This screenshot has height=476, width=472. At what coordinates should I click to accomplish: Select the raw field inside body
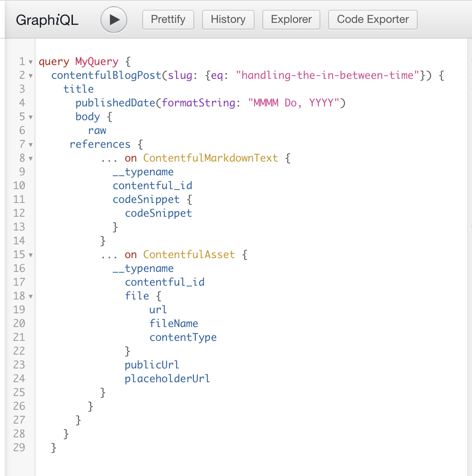97,130
